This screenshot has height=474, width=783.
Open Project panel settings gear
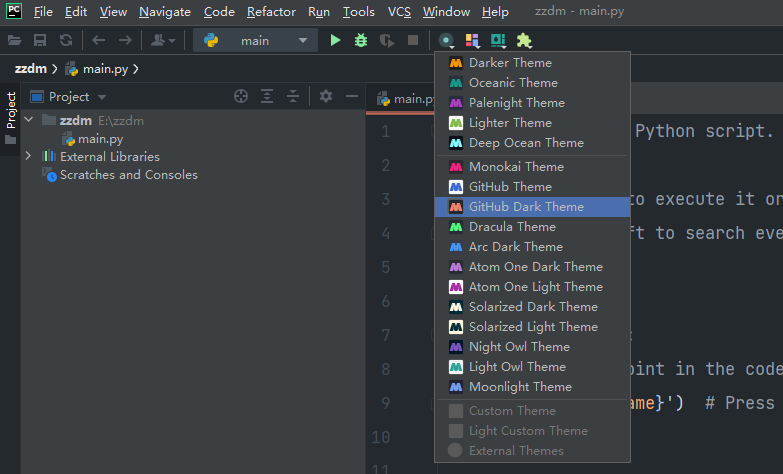[x=326, y=96]
